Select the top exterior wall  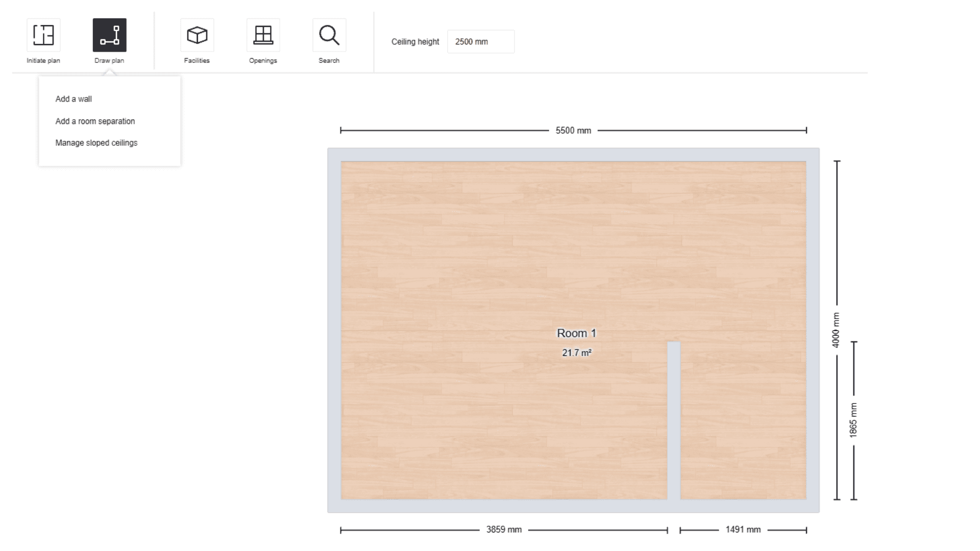click(x=573, y=155)
